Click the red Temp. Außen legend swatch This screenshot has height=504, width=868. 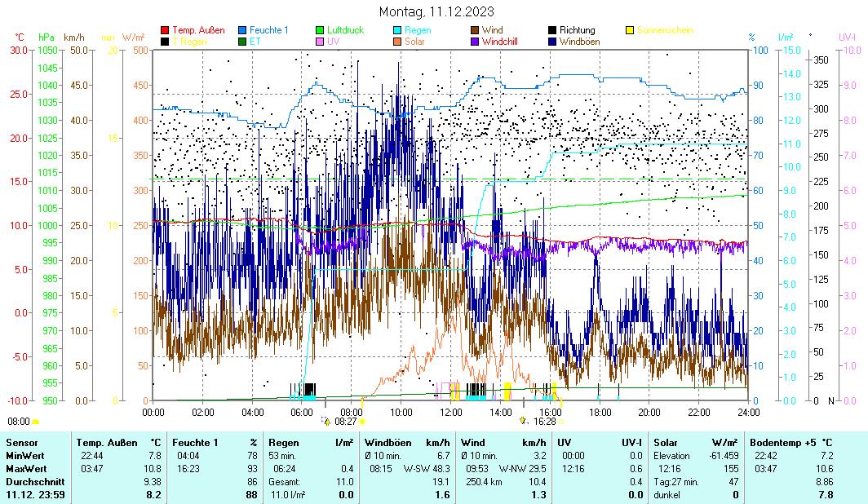pos(165,30)
